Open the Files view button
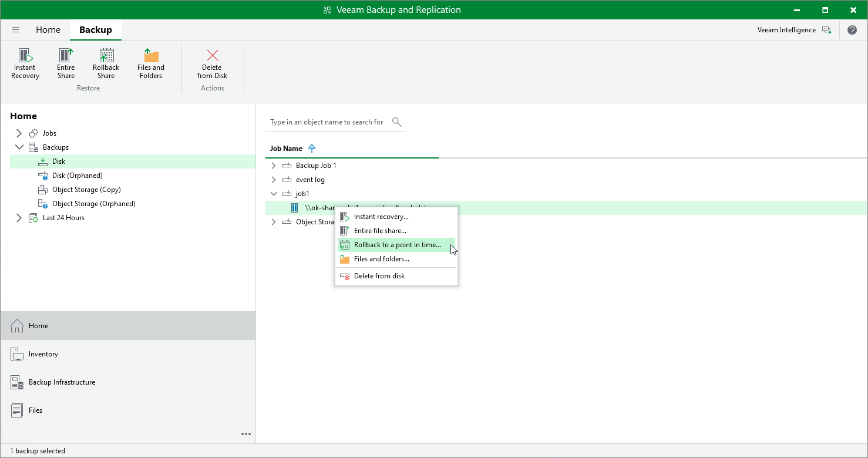The height and width of the screenshot is (458, 868). coord(128,410)
